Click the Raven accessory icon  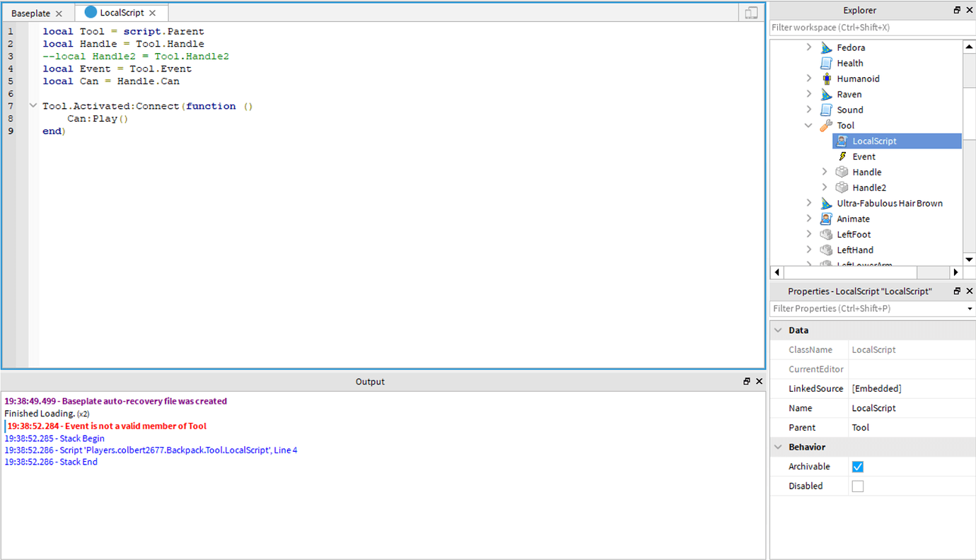point(826,94)
